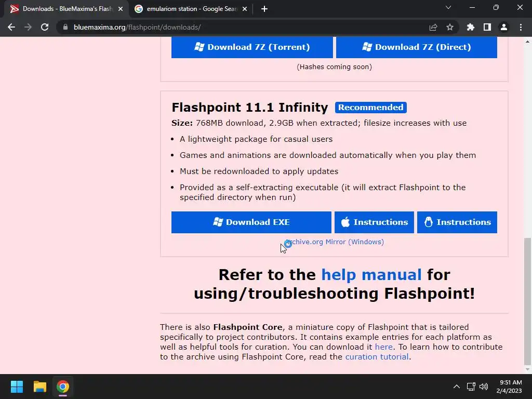Open the Windows Start menu

[17, 387]
